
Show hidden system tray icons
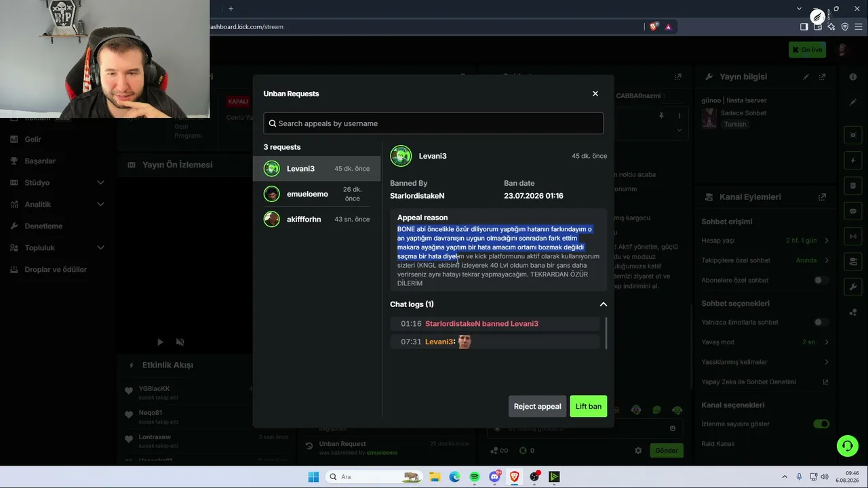(785, 476)
